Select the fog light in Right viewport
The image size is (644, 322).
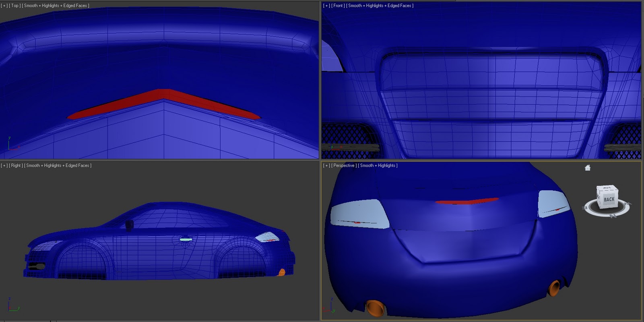[40, 266]
